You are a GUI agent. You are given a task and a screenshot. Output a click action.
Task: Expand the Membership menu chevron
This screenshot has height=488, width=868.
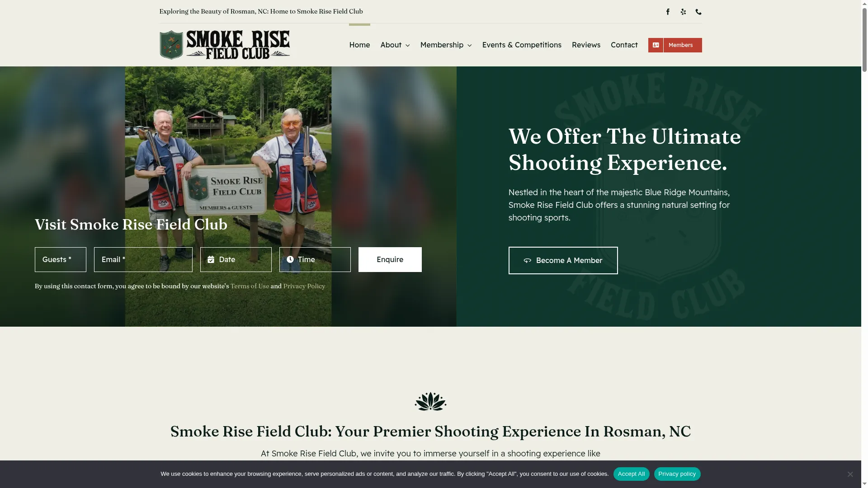(x=469, y=45)
